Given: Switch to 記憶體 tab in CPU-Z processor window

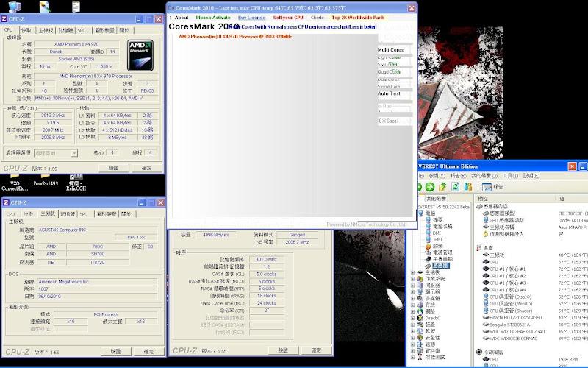Looking at the screenshot, I should click(x=65, y=30).
